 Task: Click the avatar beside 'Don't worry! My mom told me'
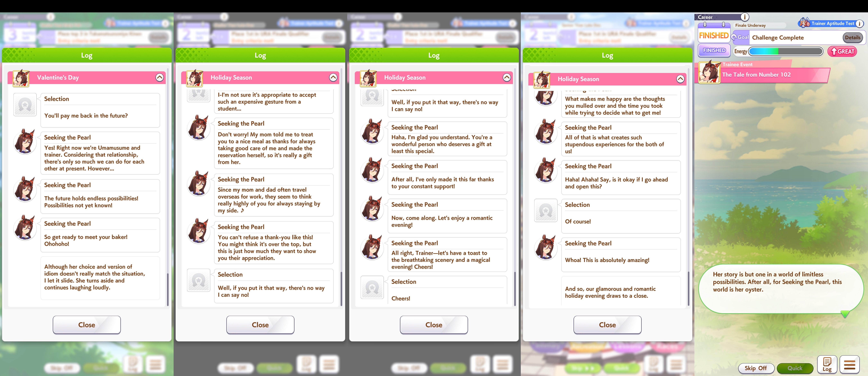tap(199, 127)
